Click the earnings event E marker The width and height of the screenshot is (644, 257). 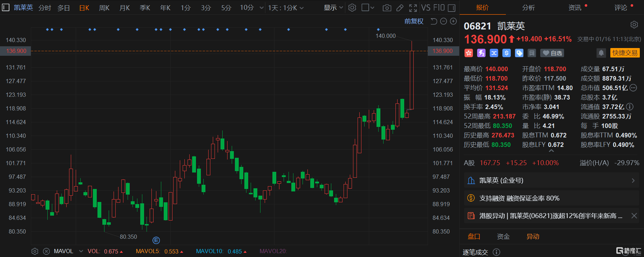coord(156,240)
